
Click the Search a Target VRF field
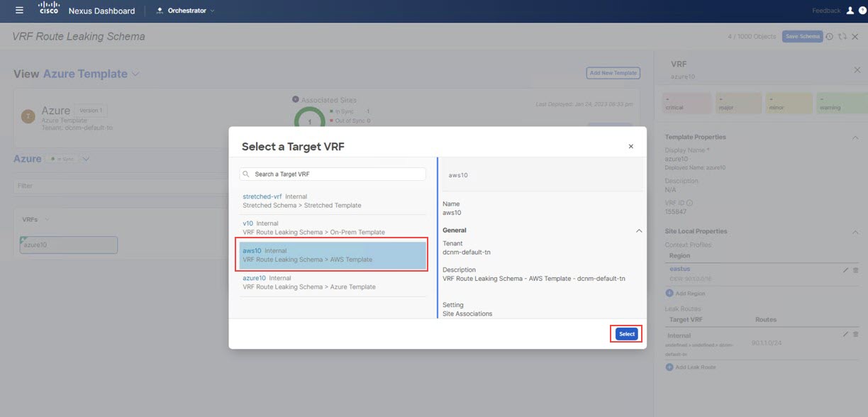[x=333, y=174]
